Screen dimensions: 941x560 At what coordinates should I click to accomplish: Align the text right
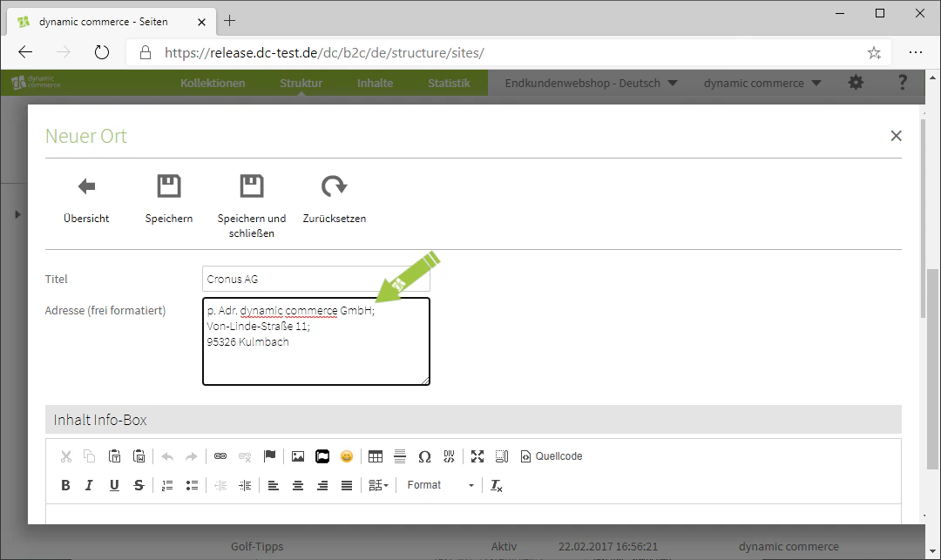tap(322, 485)
